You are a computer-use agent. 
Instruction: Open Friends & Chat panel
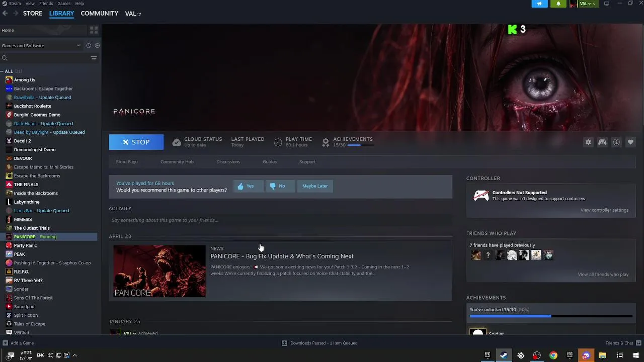click(622, 343)
